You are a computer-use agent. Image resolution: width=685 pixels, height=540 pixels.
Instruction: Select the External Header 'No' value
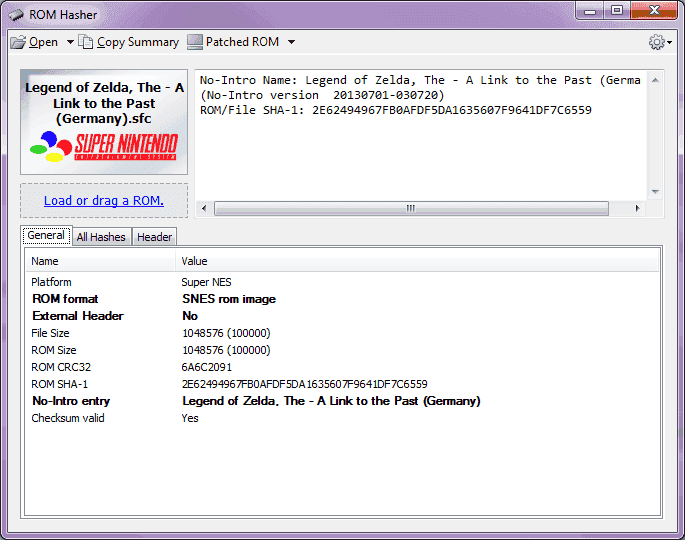(190, 316)
